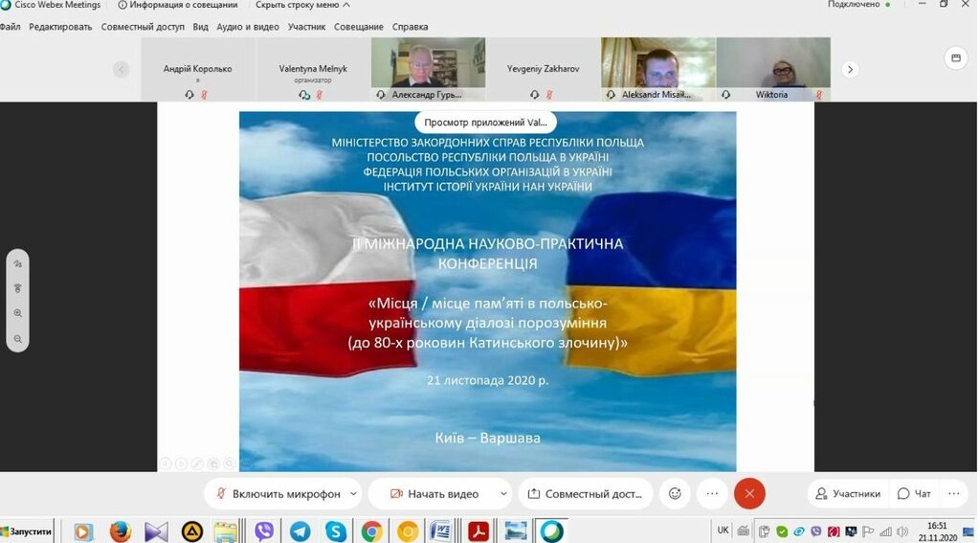Open the three-dot more options button beside the emoji button
Screen dimensions: 980x543
point(712,493)
